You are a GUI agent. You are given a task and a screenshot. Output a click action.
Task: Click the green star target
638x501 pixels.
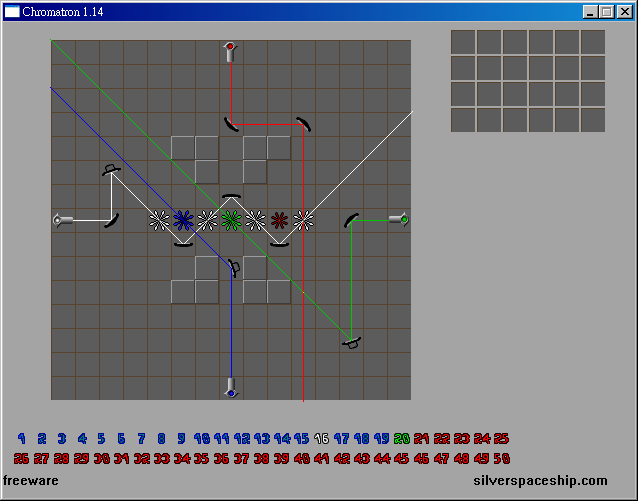pos(232,220)
